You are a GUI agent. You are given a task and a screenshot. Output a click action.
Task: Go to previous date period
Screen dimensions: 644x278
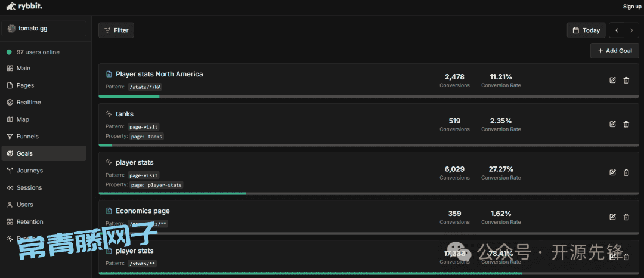click(617, 30)
